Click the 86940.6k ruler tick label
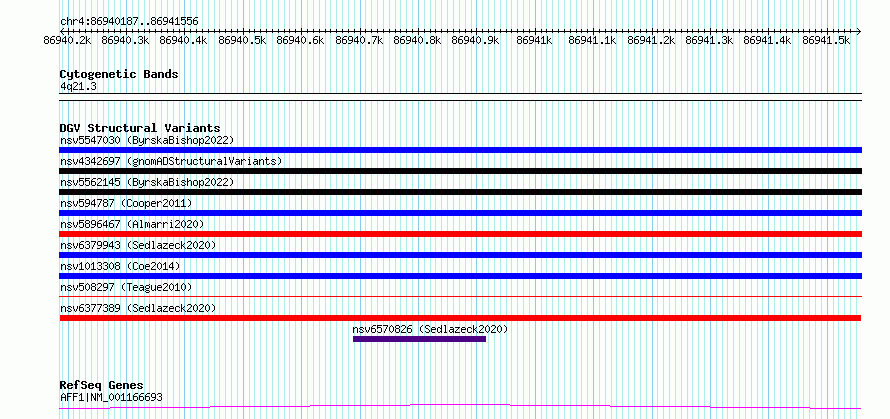The height and width of the screenshot is (419, 890). pyautogui.click(x=300, y=40)
